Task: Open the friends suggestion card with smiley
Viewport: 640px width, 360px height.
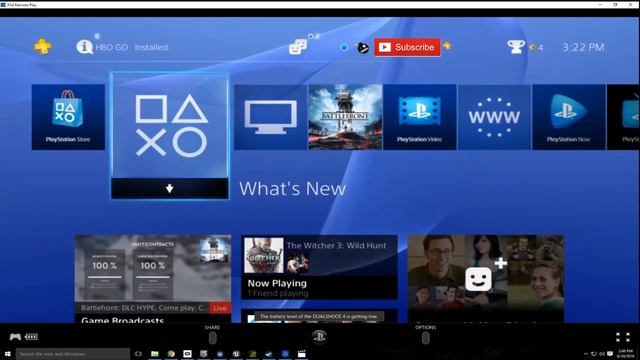Action: click(x=486, y=279)
